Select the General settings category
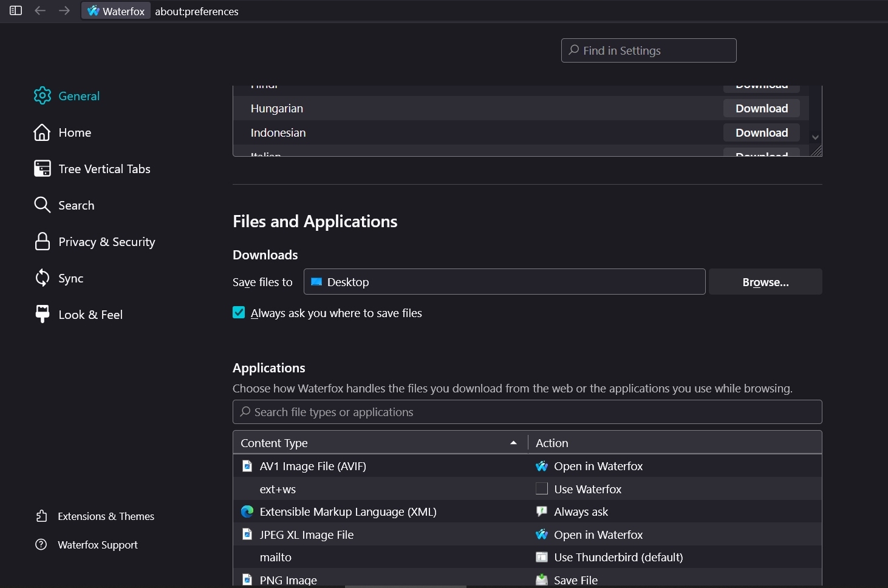The height and width of the screenshot is (588, 888). (x=78, y=96)
